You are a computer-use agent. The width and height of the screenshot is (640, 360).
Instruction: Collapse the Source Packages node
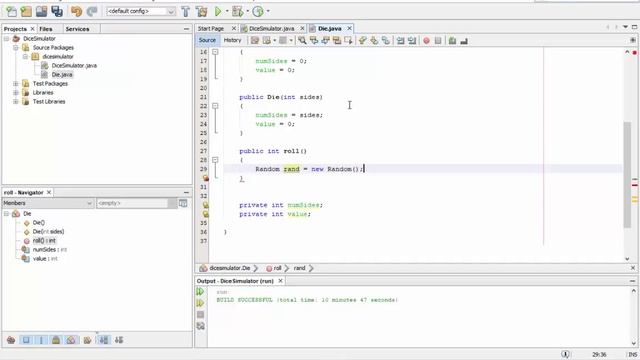(16, 48)
